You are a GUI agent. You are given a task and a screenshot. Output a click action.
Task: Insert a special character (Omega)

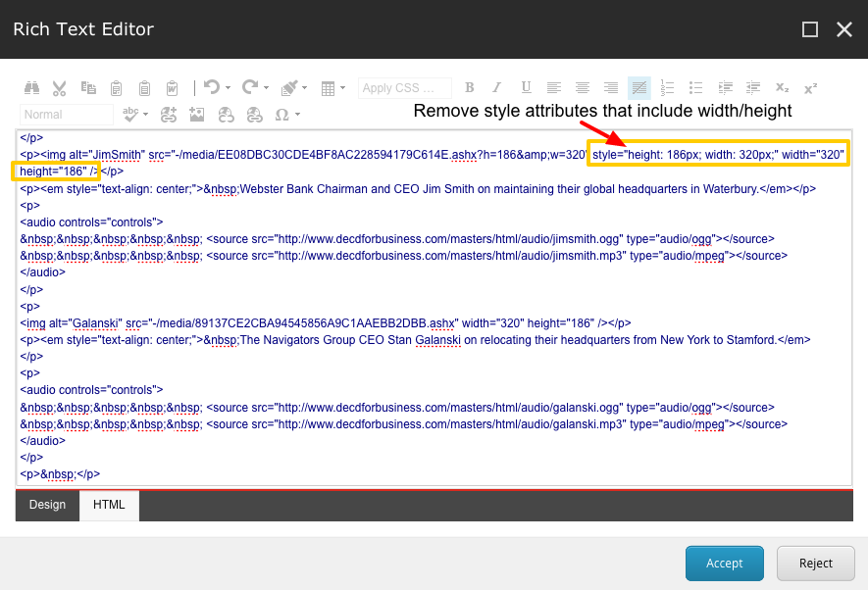click(283, 114)
